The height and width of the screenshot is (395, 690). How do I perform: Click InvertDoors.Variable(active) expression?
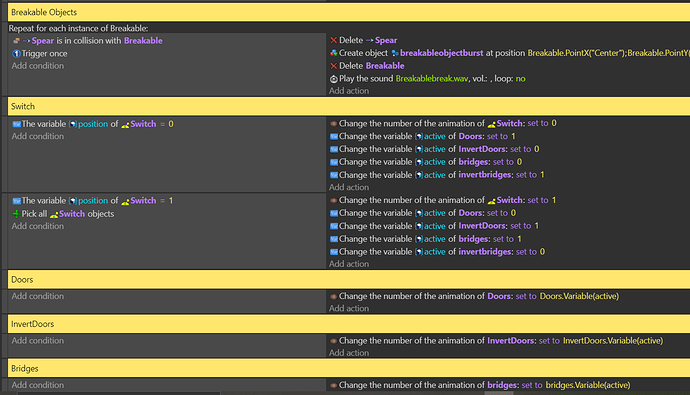[x=613, y=340]
